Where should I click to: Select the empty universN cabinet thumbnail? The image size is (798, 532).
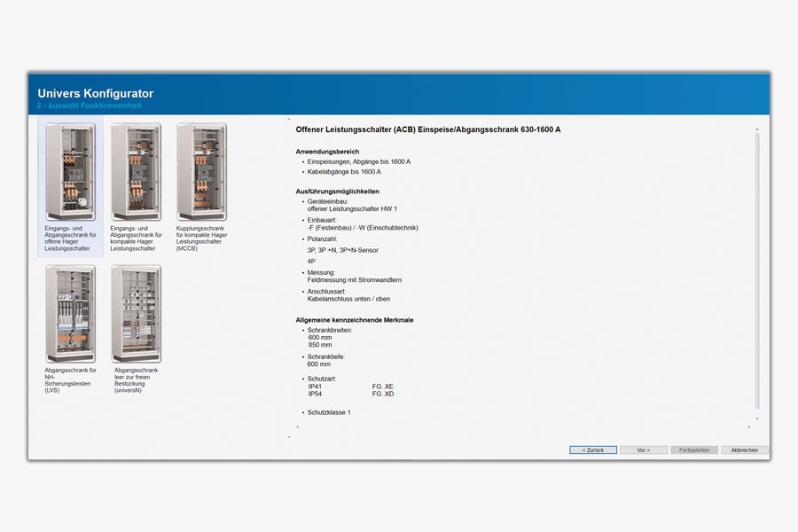tap(136, 314)
